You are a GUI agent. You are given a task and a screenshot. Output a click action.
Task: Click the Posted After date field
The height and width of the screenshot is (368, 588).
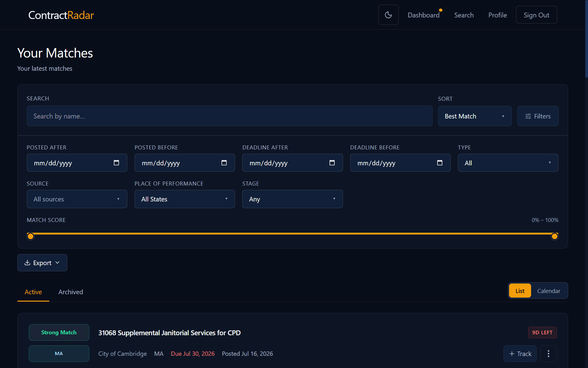pyautogui.click(x=77, y=163)
